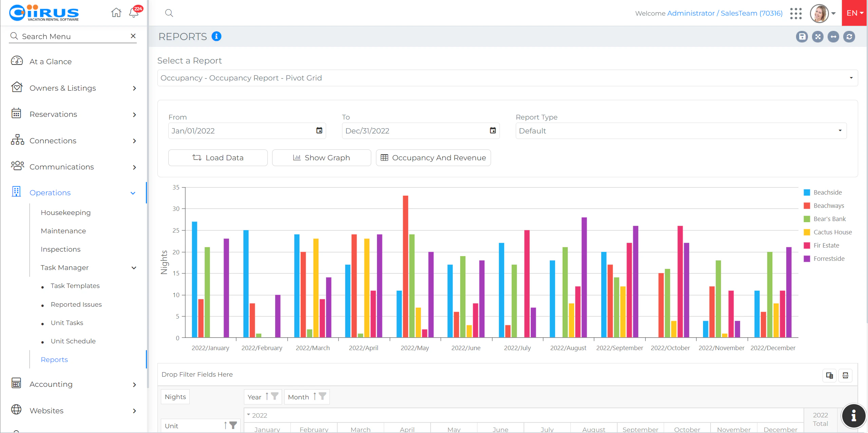Screen dimensions: 868x433
Task: Toggle Forrestside legend entry visibility
Action: click(828, 259)
